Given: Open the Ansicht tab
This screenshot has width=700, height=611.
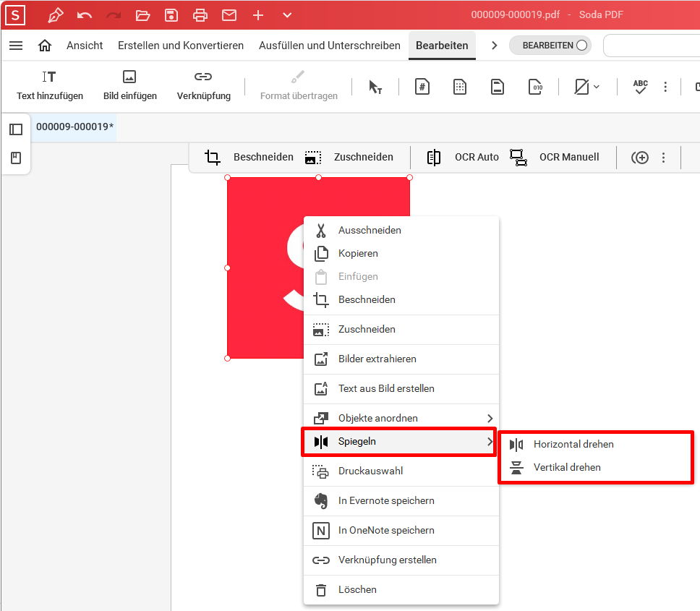Looking at the screenshot, I should click(x=85, y=46).
